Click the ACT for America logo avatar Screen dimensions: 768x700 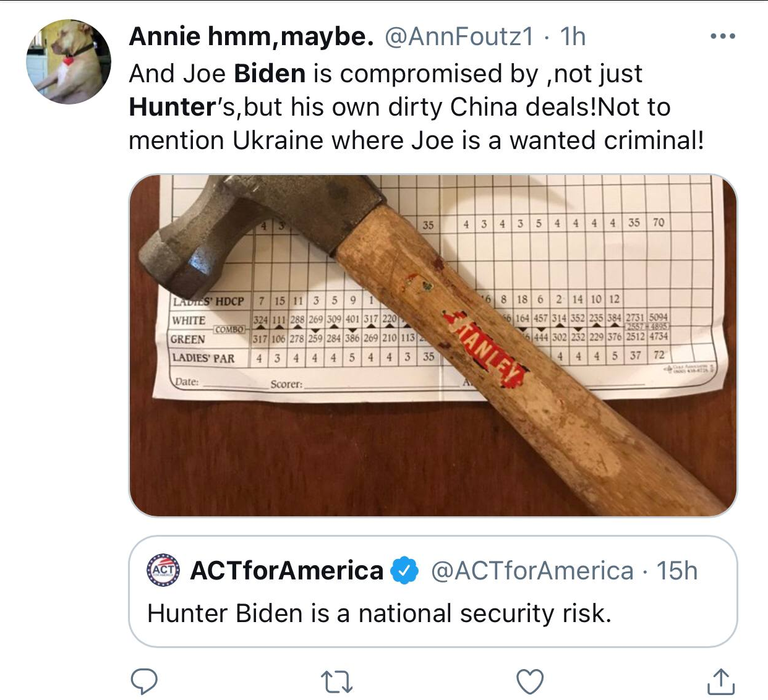click(x=163, y=570)
